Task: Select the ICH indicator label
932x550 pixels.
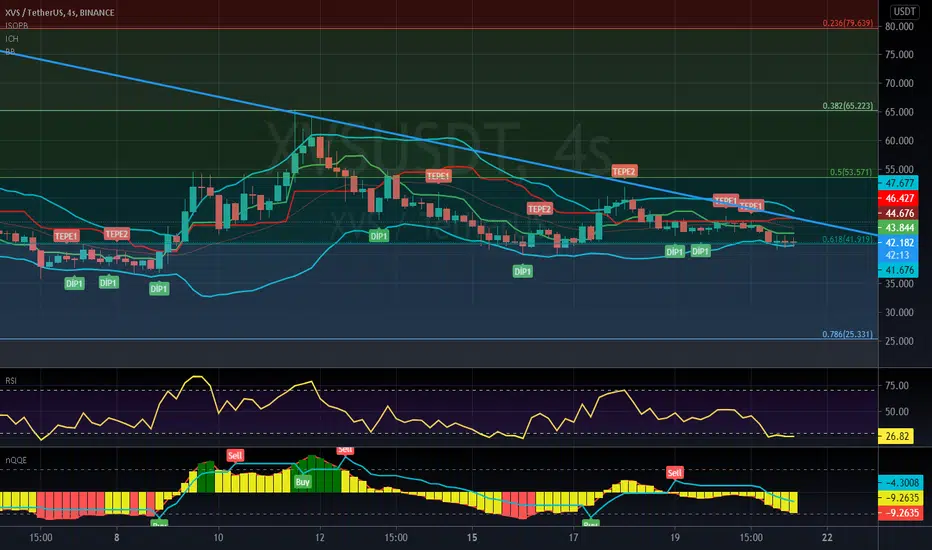Action: click(12, 39)
